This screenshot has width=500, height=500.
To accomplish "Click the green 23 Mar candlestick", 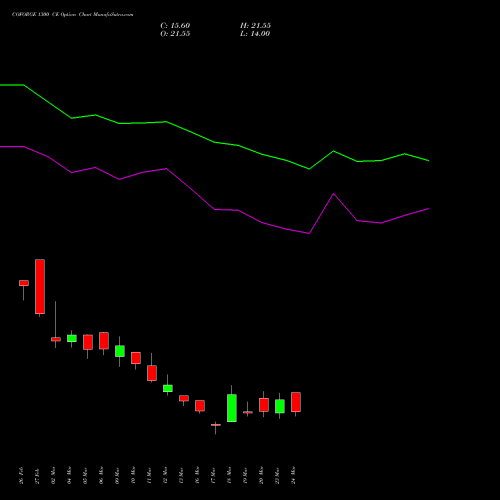I will tap(280, 406).
